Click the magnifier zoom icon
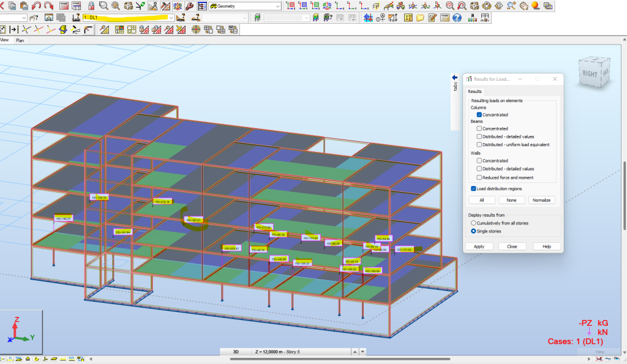The width and height of the screenshot is (627, 364). (103, 6)
